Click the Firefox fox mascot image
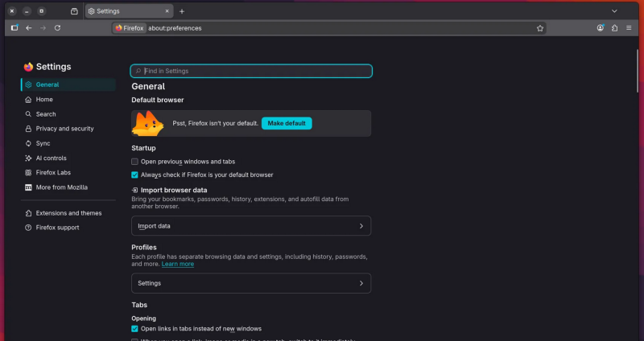This screenshot has height=341, width=644. pos(148,124)
